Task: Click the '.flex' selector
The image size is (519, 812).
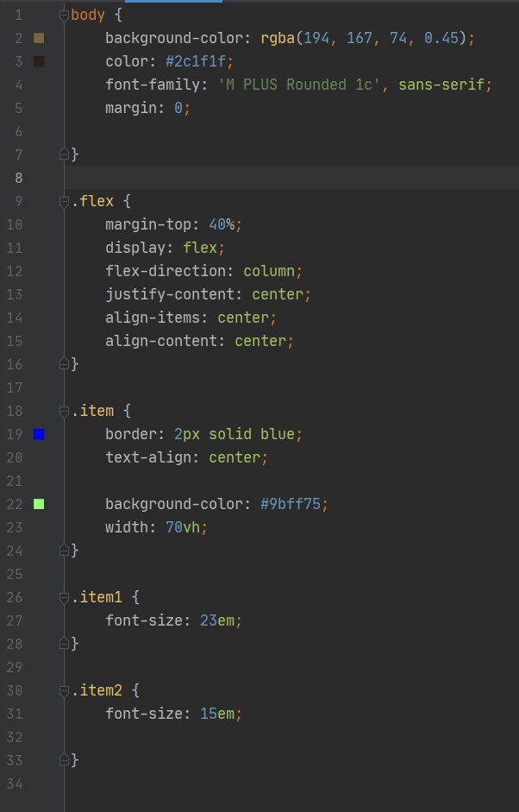Action: point(92,201)
